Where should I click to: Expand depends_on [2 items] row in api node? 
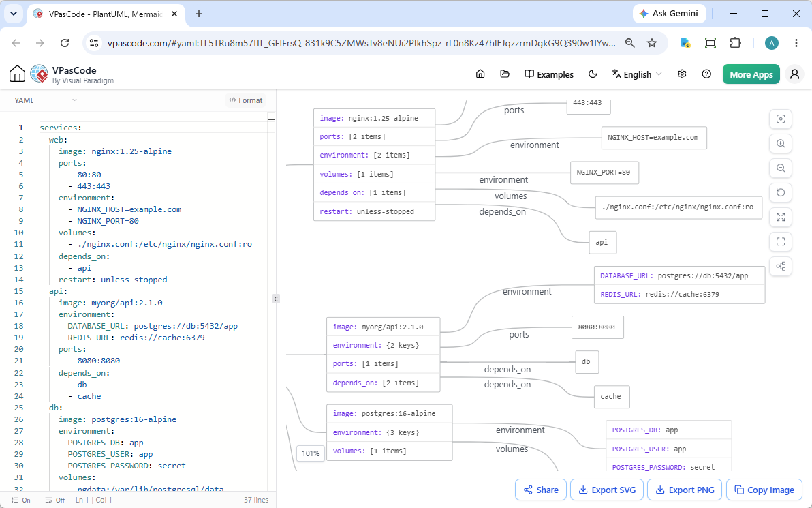pyautogui.click(x=384, y=383)
